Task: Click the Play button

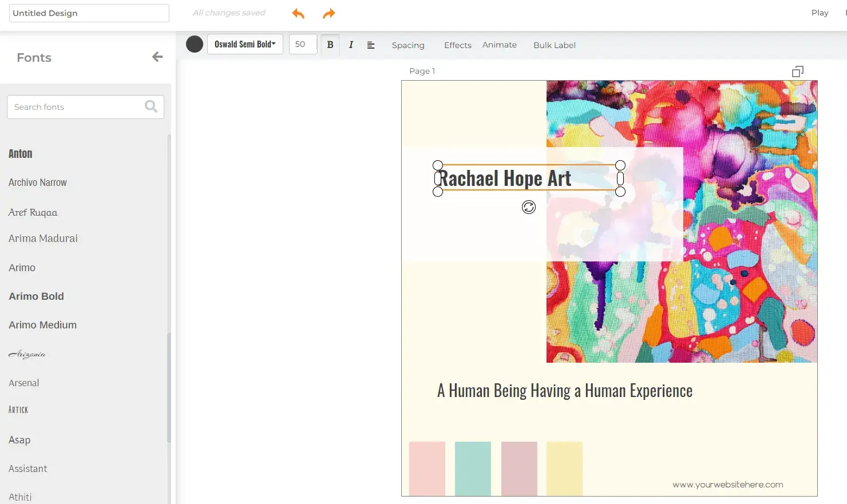Action: [x=820, y=13]
